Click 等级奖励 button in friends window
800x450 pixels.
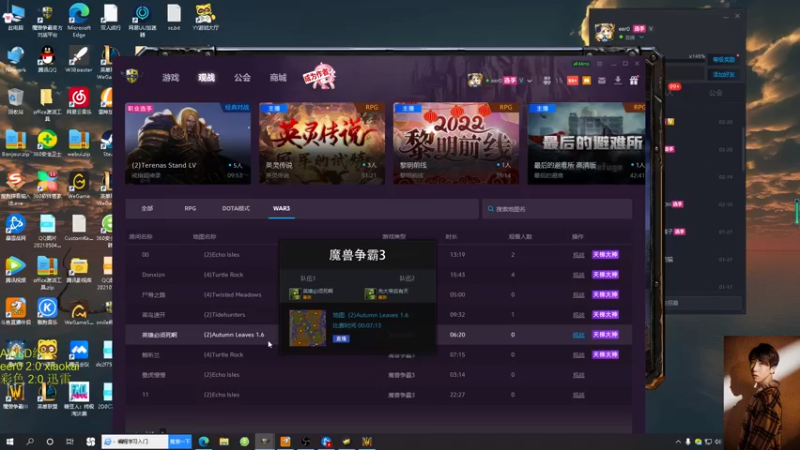(x=723, y=60)
